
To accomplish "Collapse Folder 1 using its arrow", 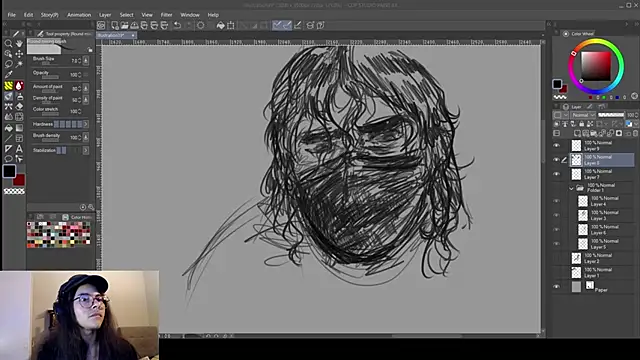I will pyautogui.click(x=571, y=188).
